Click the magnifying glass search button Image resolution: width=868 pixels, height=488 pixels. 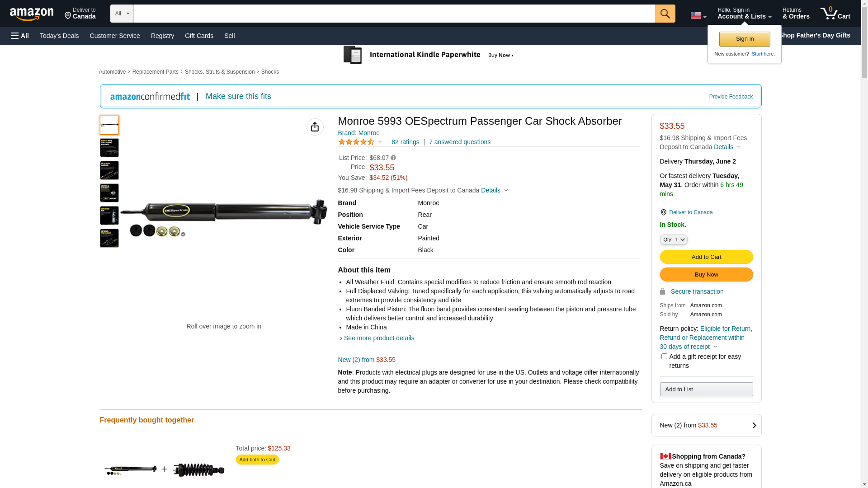(x=665, y=14)
